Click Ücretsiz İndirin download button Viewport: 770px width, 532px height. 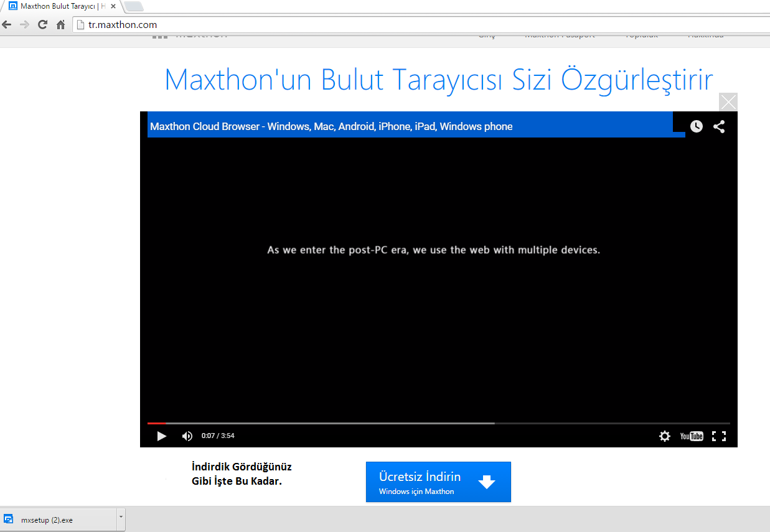click(438, 482)
